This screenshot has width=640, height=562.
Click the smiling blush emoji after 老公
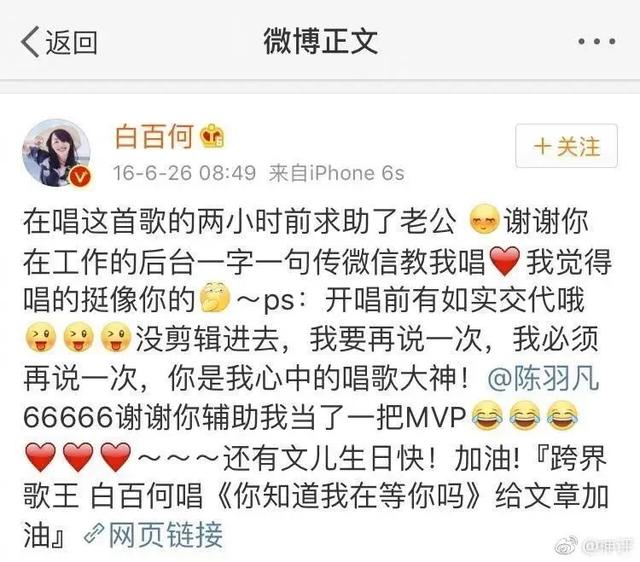coord(484,221)
